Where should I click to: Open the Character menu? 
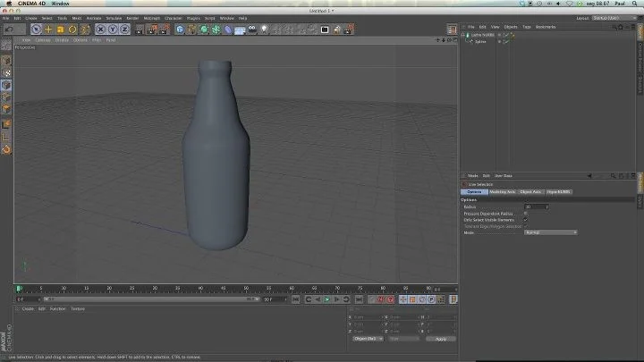[x=174, y=19]
